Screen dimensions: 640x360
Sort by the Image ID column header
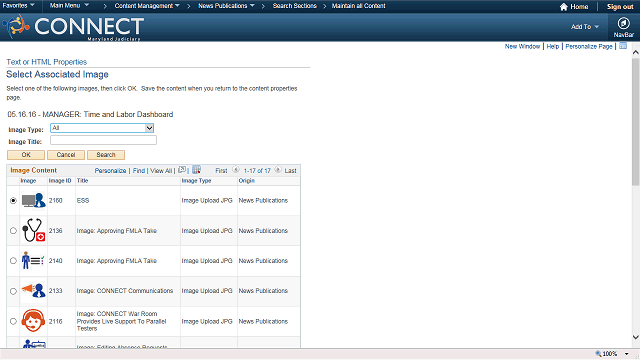(60, 181)
